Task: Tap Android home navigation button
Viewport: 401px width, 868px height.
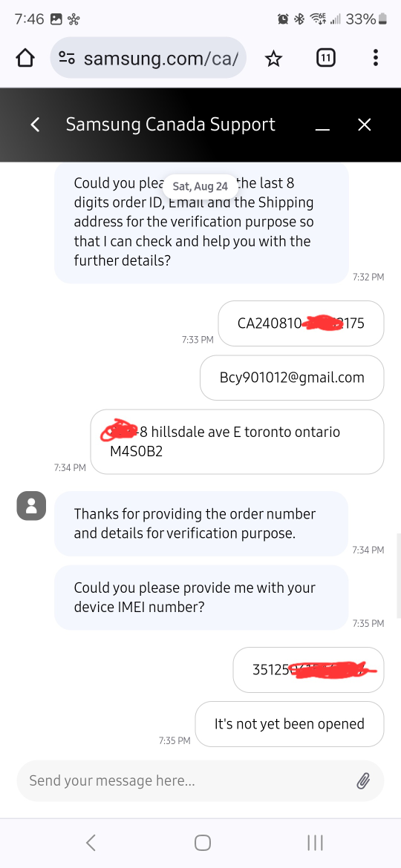Action: pyautogui.click(x=202, y=843)
